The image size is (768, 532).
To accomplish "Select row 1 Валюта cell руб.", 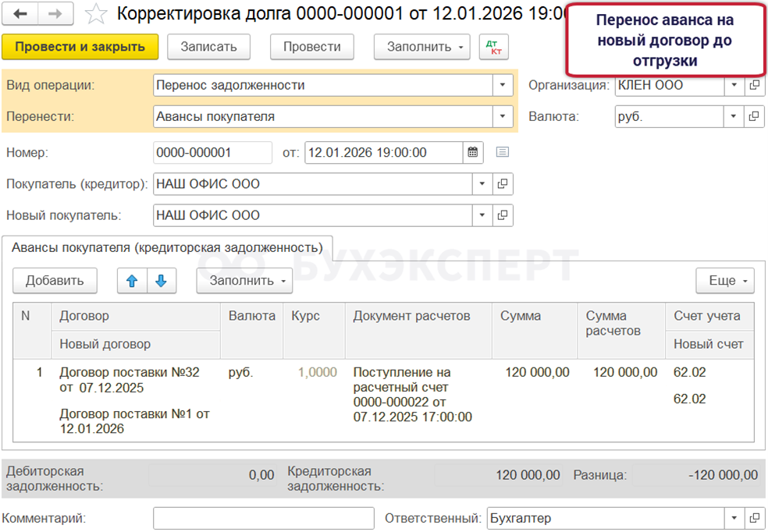I will click(x=240, y=373).
